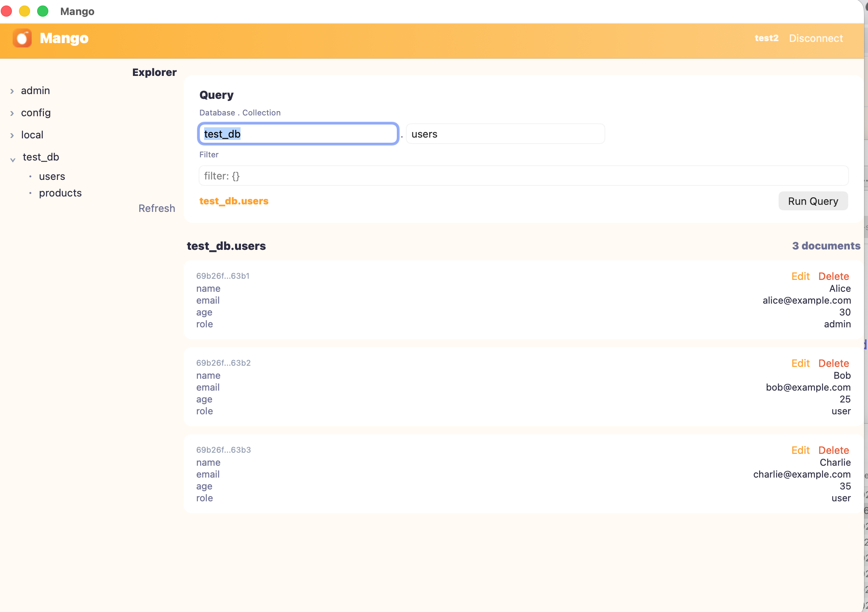Click the Mango logo icon
This screenshot has height=612, width=868.
pyautogui.click(x=22, y=38)
